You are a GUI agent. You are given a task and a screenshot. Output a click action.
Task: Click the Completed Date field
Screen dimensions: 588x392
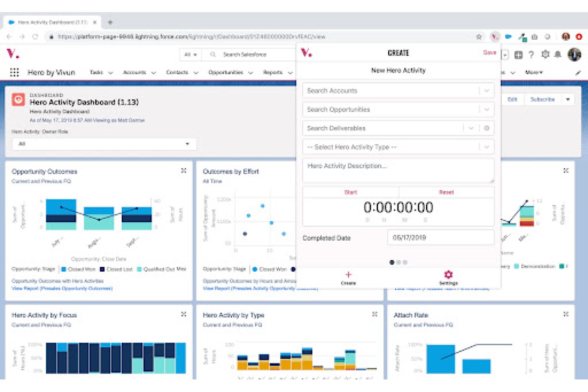pos(441,238)
